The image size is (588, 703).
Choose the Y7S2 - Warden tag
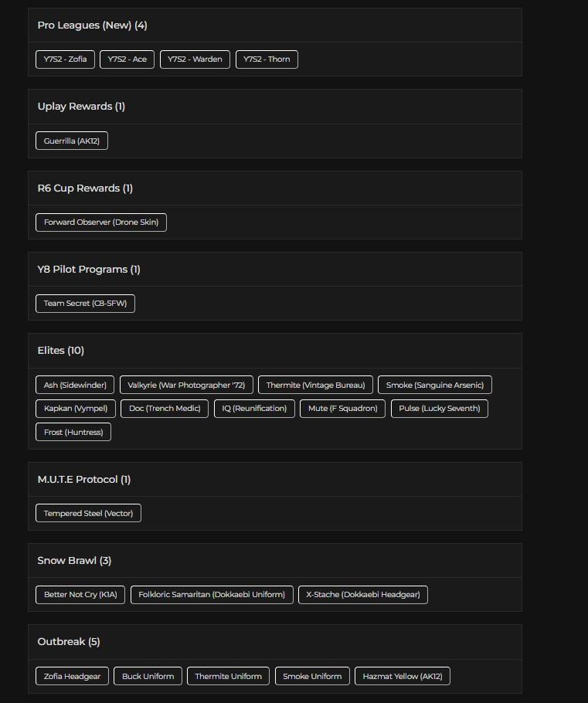click(x=195, y=59)
